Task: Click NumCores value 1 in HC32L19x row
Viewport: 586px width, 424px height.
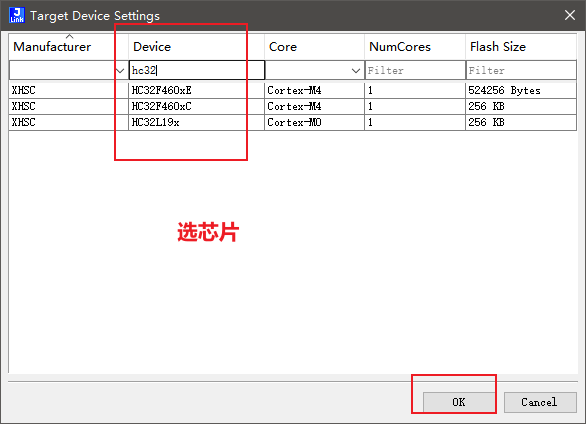Action: (x=415, y=123)
